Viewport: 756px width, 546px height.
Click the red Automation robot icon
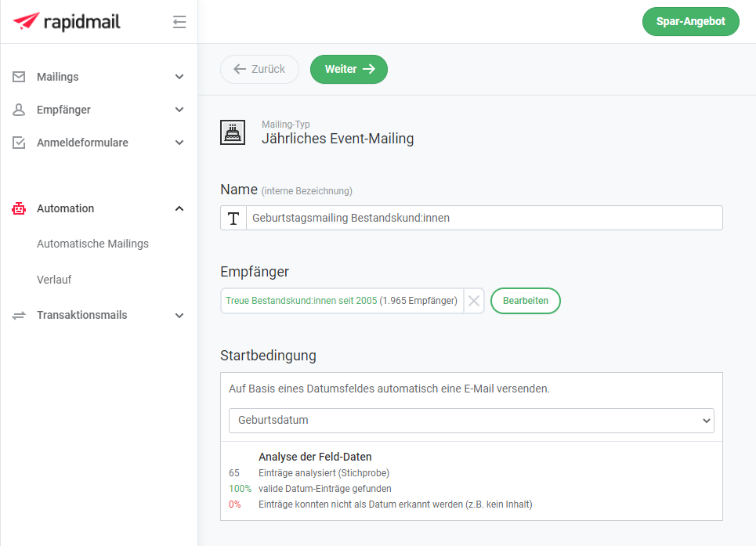[x=17, y=208]
